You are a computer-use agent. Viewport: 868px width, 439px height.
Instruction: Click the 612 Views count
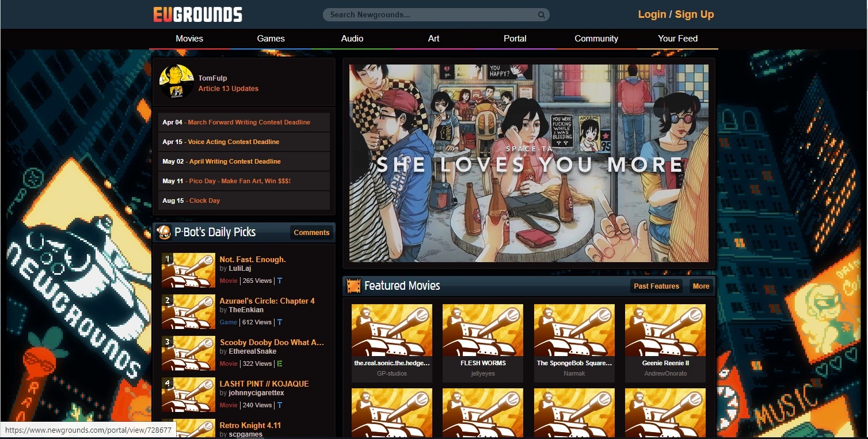click(x=257, y=323)
